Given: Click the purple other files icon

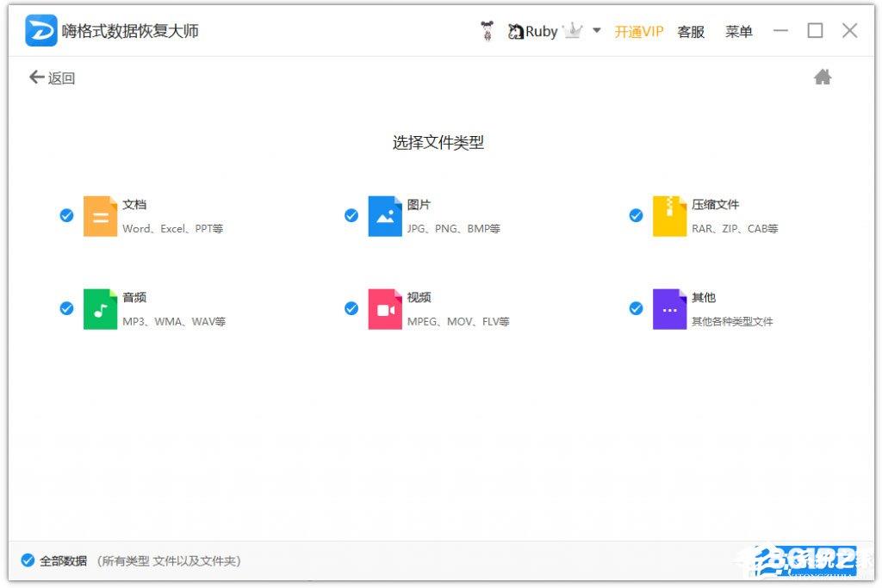Looking at the screenshot, I should 669,308.
